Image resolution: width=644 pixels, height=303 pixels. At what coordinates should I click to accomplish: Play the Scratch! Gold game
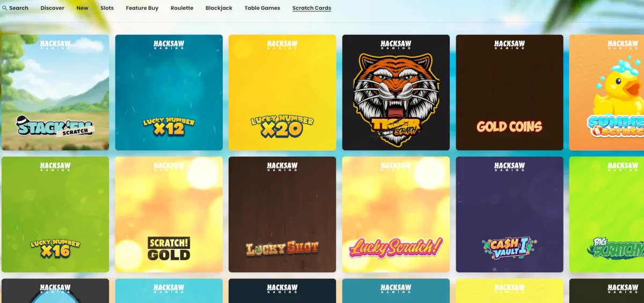pyautogui.click(x=169, y=215)
